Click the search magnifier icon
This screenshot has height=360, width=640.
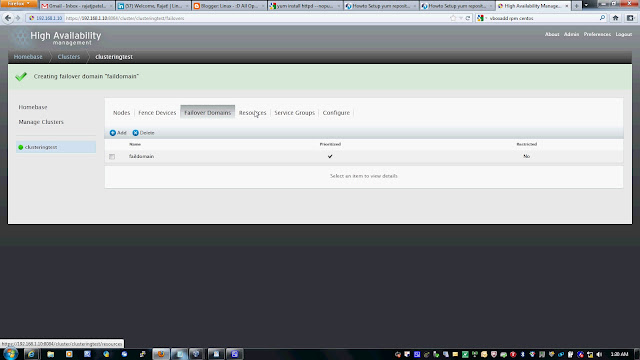click(602, 18)
